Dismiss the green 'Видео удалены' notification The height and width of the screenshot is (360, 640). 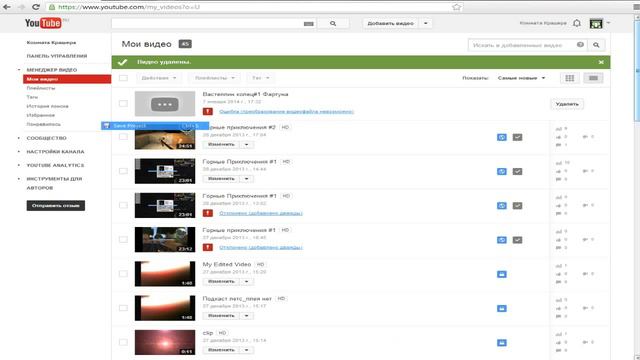601,62
